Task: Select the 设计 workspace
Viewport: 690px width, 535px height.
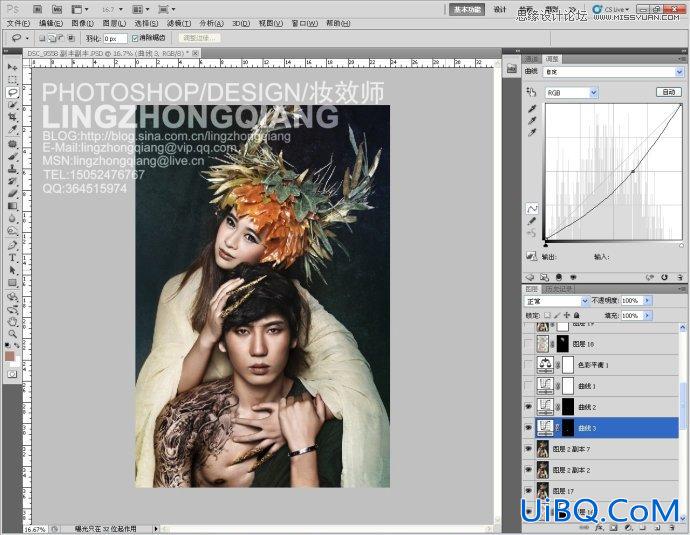Action: tap(500, 9)
